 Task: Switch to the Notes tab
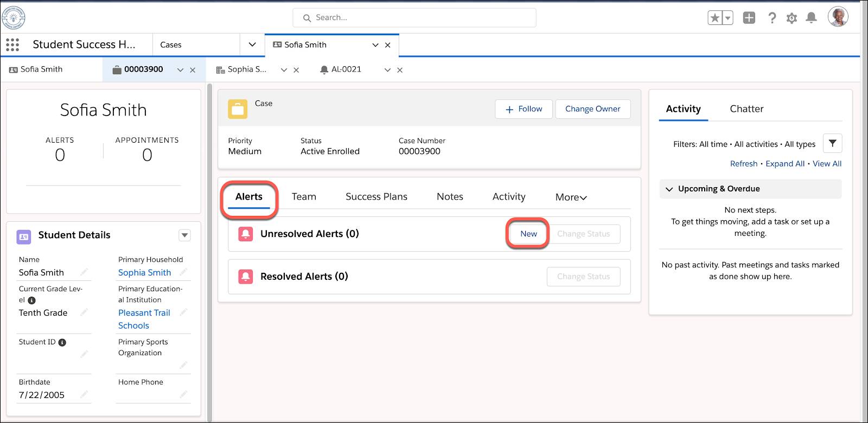click(450, 197)
